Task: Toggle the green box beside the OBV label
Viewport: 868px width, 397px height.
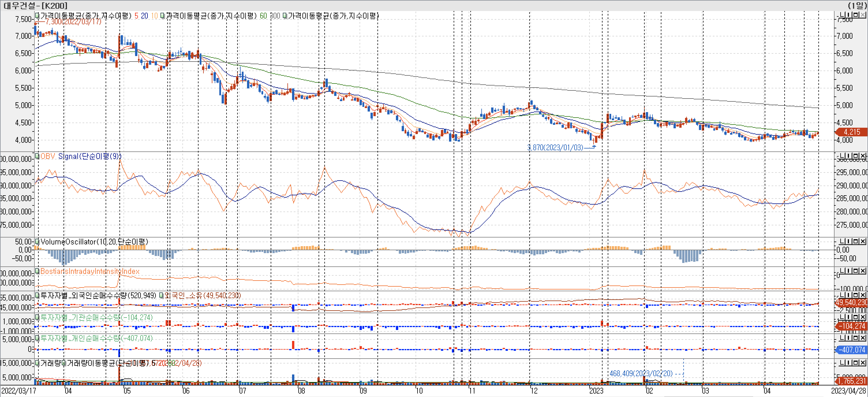Action: point(38,156)
